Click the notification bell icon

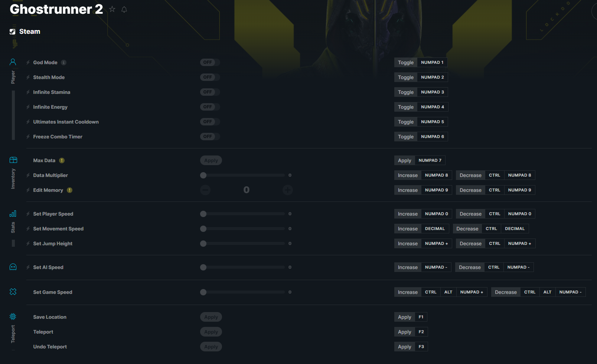pyautogui.click(x=124, y=10)
